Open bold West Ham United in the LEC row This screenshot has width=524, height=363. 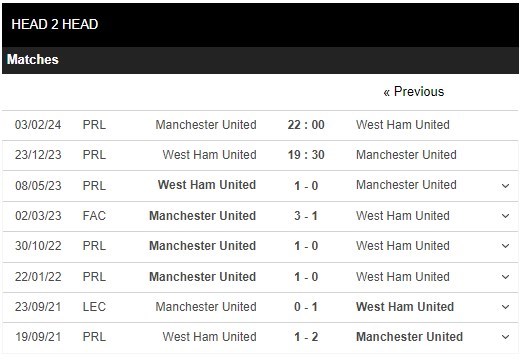[x=405, y=307]
